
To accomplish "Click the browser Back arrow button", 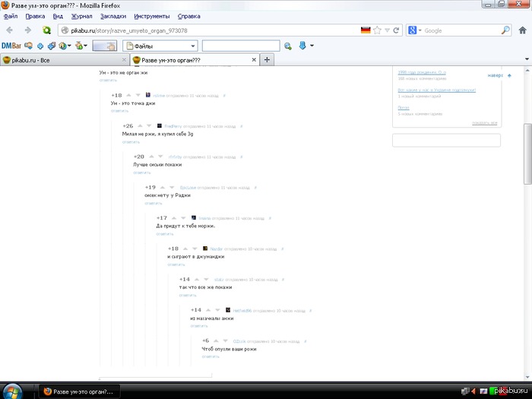I will 9,30.
